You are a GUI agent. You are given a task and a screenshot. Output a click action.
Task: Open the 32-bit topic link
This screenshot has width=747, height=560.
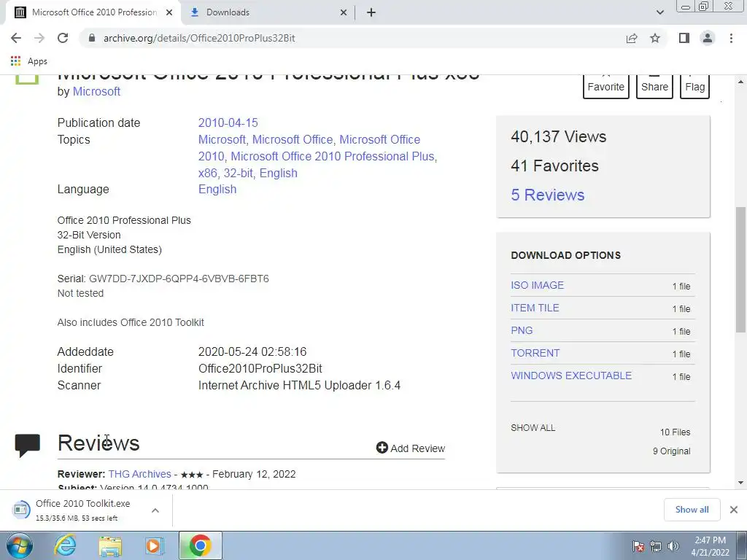[x=239, y=173]
